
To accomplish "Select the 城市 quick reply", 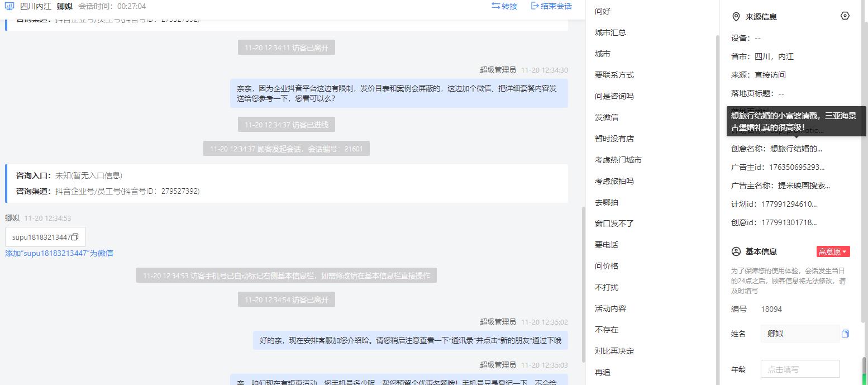I will (603, 54).
